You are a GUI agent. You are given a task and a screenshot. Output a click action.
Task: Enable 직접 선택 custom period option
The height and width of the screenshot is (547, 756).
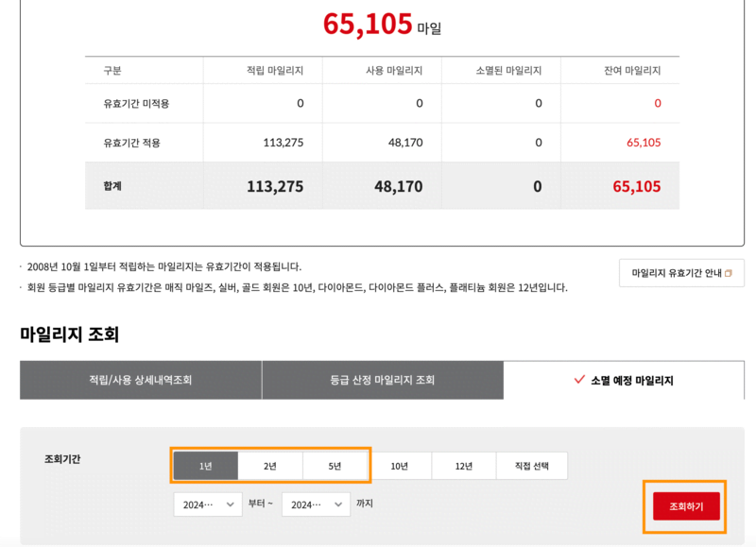tap(531, 465)
